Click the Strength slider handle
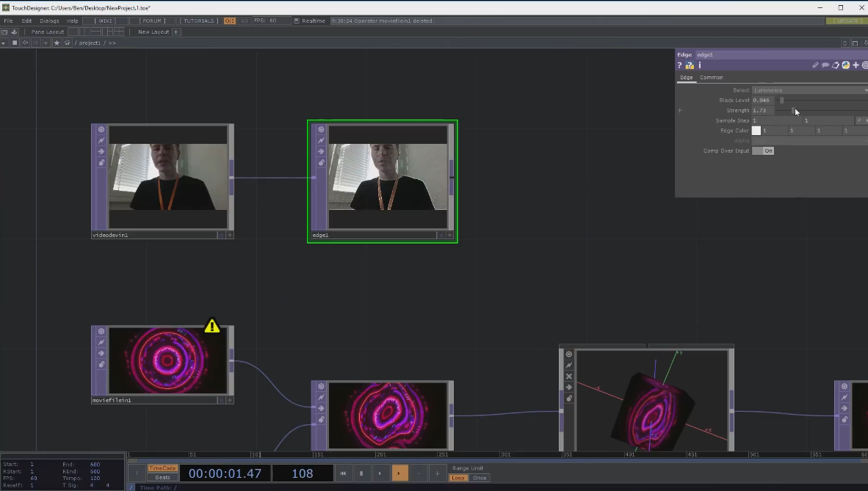The image size is (868, 491). pos(793,111)
